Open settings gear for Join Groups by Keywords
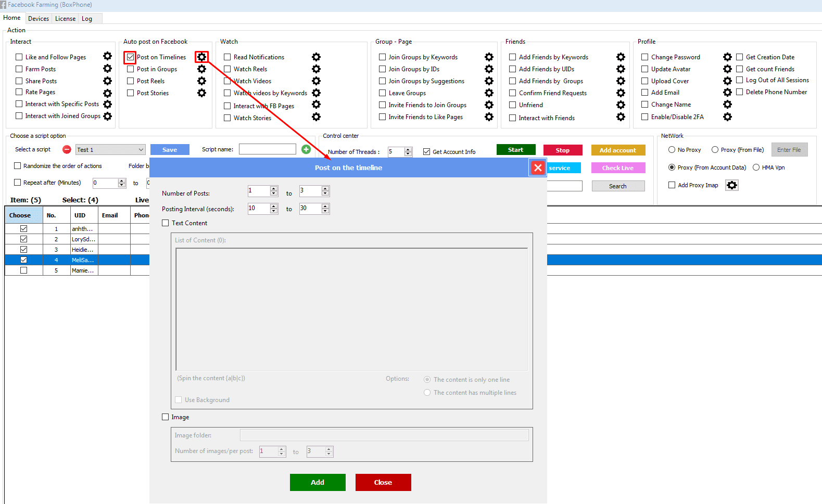Screen dimensions: 822x504 (489, 57)
